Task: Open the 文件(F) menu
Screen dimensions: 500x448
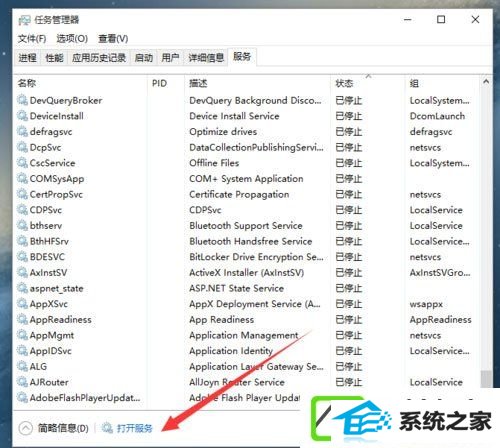Action: (32, 39)
